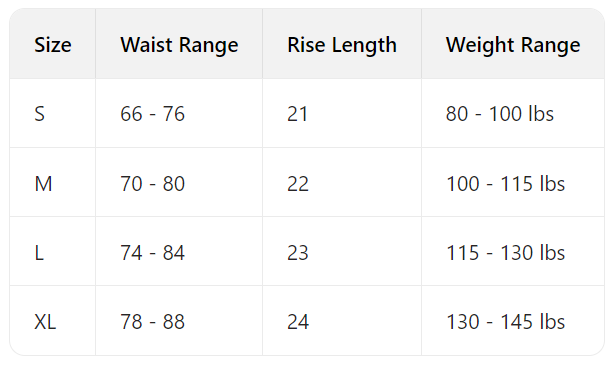Click the rise length 24 cell
Screen dimensions: 614x367
click(342, 321)
